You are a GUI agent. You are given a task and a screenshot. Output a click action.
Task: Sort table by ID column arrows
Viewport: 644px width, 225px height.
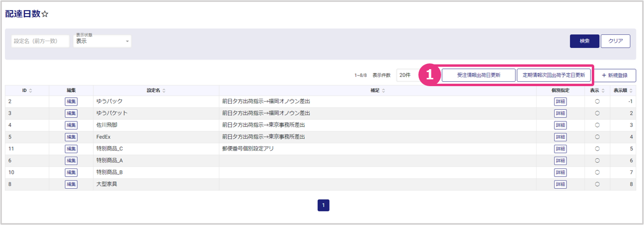coord(31,90)
